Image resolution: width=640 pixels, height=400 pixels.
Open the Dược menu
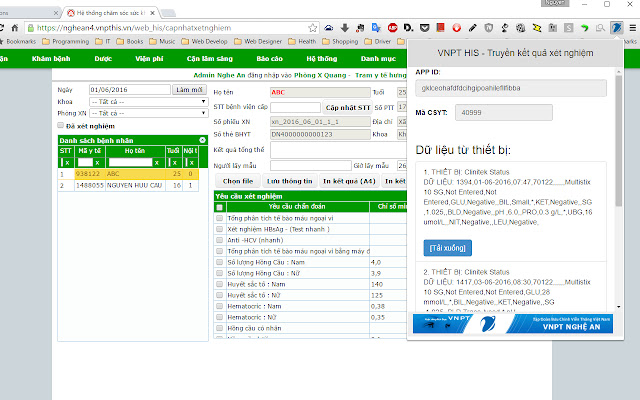103,59
